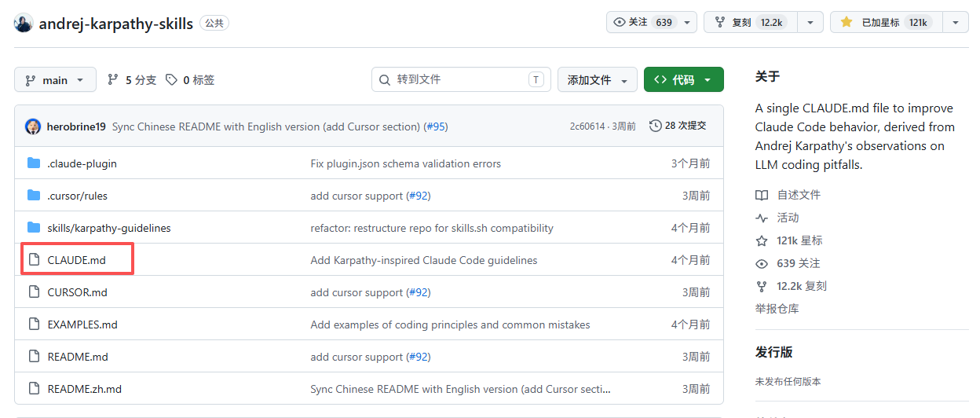This screenshot has width=980, height=418.
Task: Open commit refactor: restructure repo for skills.sh
Action: coord(432,228)
